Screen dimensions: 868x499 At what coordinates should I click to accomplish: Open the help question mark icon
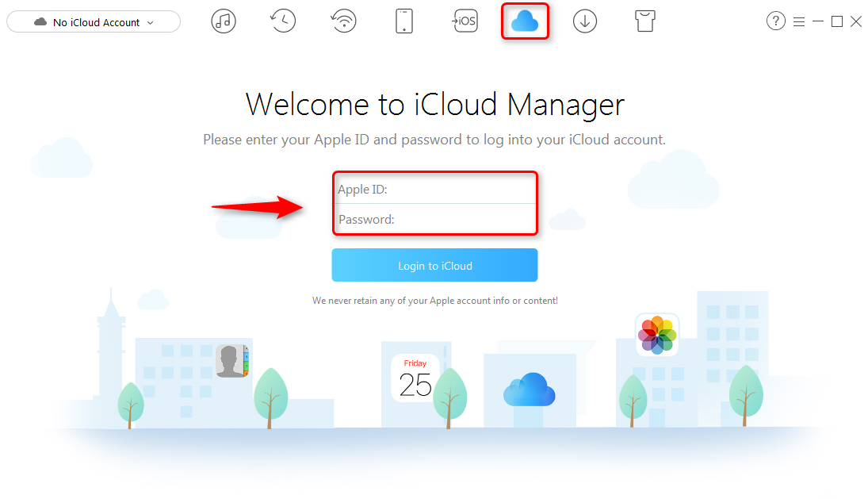coord(775,21)
